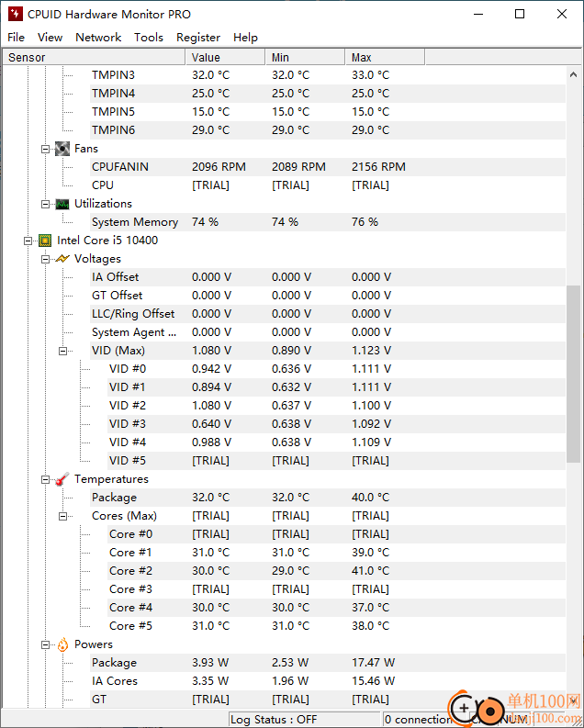The height and width of the screenshot is (728, 584).
Task: Collapse the Powers tree node
Action: pos(45,644)
